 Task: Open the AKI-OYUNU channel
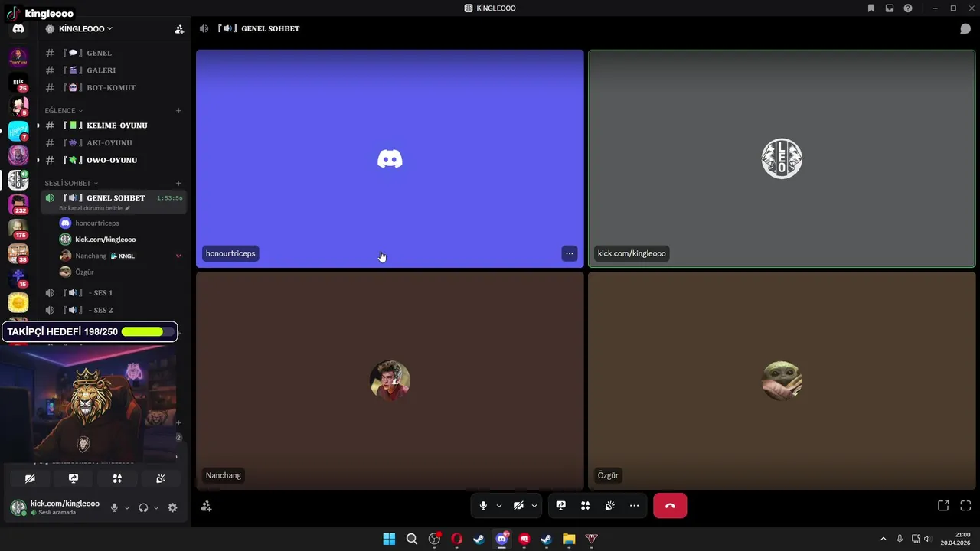pos(113,143)
